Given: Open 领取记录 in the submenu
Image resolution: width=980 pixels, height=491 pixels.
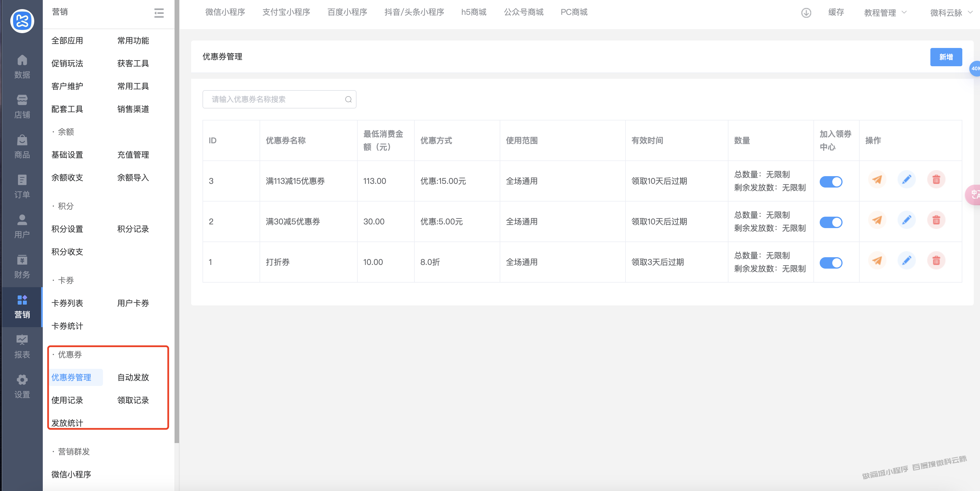Looking at the screenshot, I should click(133, 400).
